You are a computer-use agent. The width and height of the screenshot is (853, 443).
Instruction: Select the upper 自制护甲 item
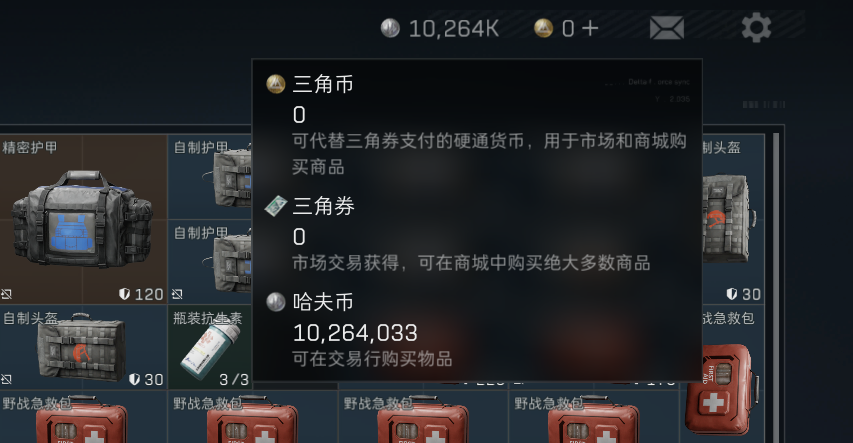coord(210,177)
